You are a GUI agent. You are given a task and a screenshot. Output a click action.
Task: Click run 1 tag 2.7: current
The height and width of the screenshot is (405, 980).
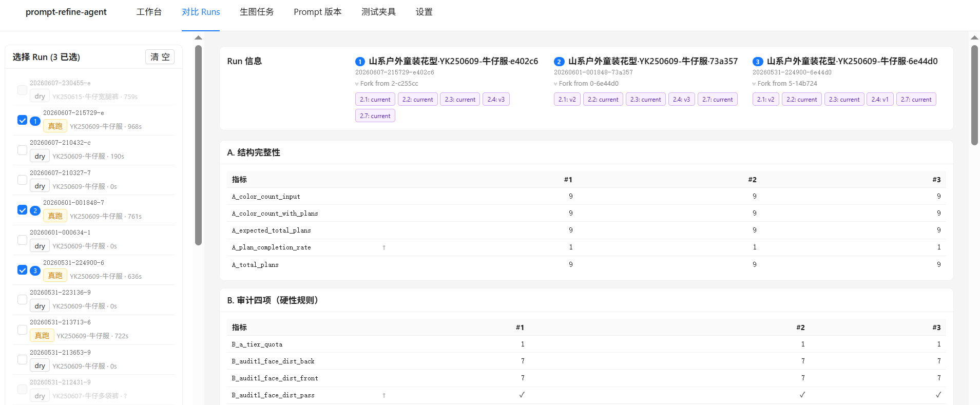[375, 116]
